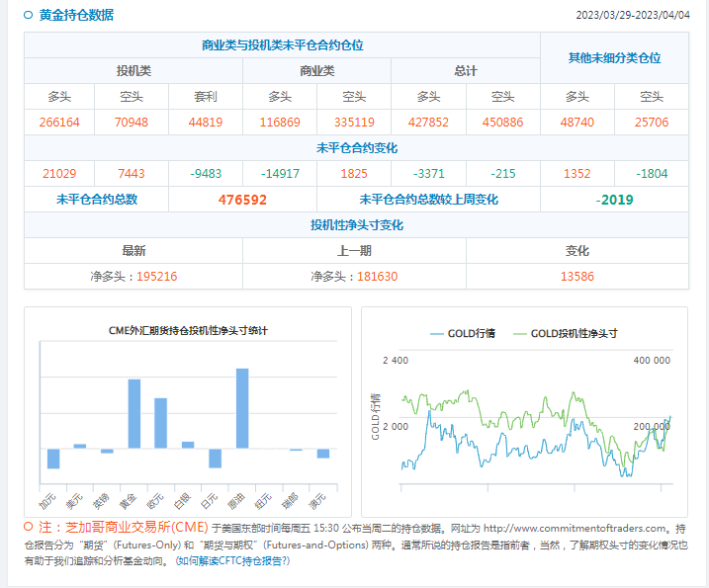
Task: Click the 商业类 column header
Action: pos(317,71)
